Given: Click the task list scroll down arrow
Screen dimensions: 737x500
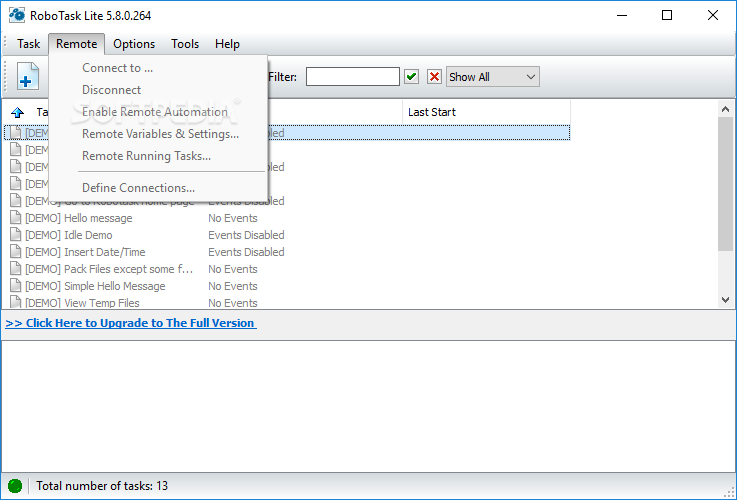Looking at the screenshot, I should coord(725,299).
